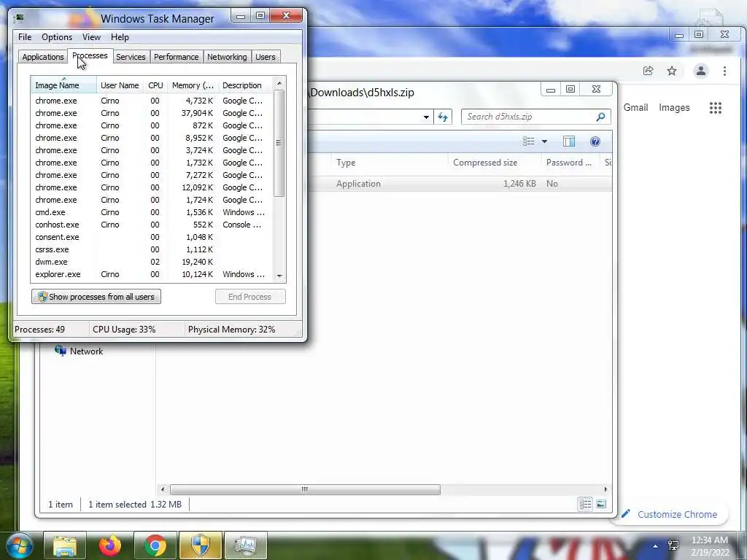Sort processes by Memory column

pos(193,85)
